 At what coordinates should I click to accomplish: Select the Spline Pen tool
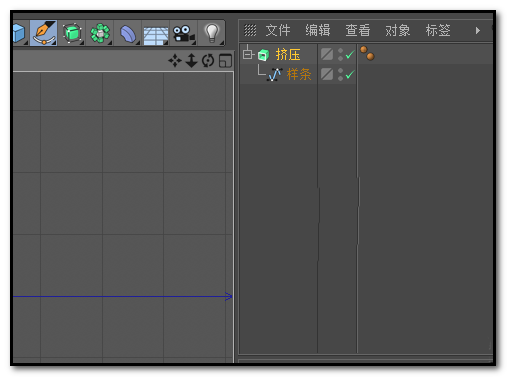coord(43,33)
